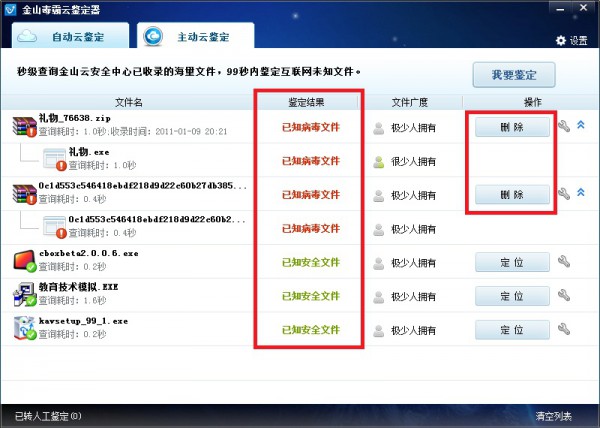Viewport: 600px width, 428px height.
Task: Collapse the 礼物_76638.zip row with chevron
Action: 581,126
